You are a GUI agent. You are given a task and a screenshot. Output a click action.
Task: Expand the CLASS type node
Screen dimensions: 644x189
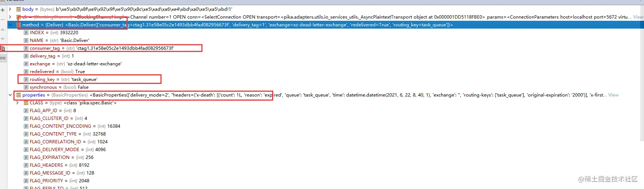17,103
